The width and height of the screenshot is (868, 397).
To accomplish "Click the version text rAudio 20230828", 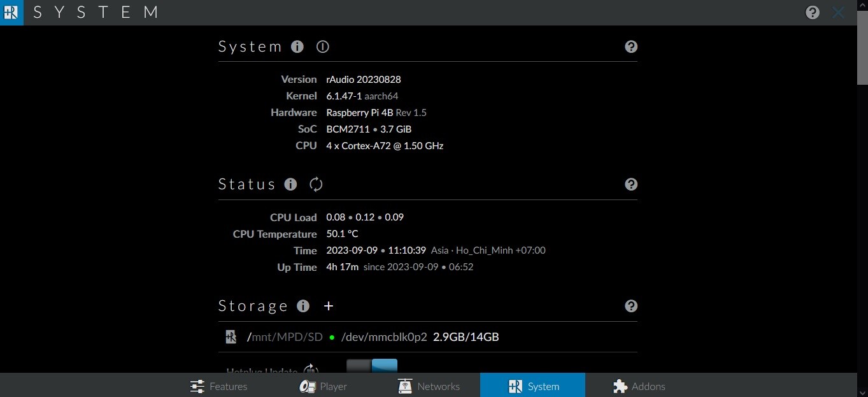I will coord(364,80).
